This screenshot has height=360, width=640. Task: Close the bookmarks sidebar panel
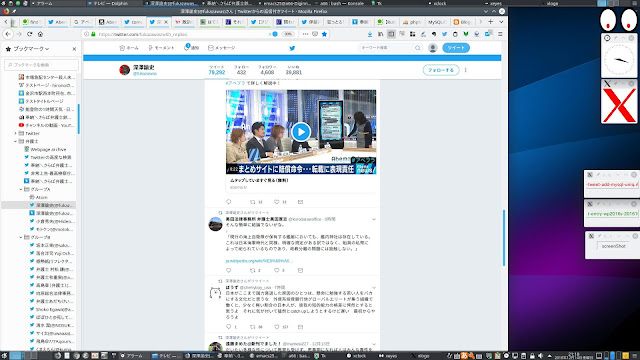[74, 49]
